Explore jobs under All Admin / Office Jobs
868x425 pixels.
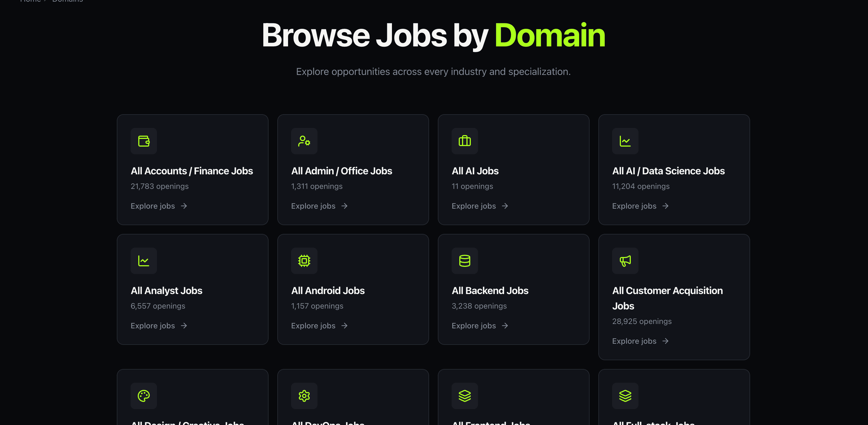pos(319,206)
